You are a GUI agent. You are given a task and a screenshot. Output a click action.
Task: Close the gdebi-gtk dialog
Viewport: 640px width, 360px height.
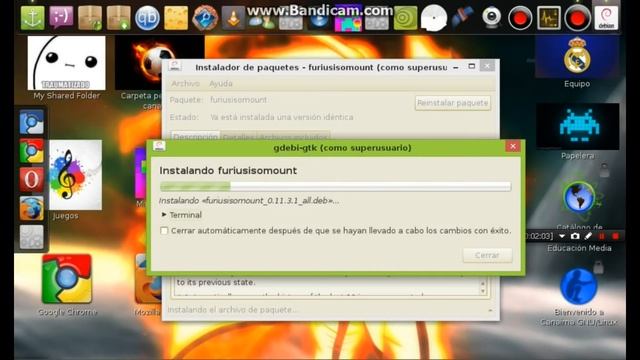click(x=513, y=147)
